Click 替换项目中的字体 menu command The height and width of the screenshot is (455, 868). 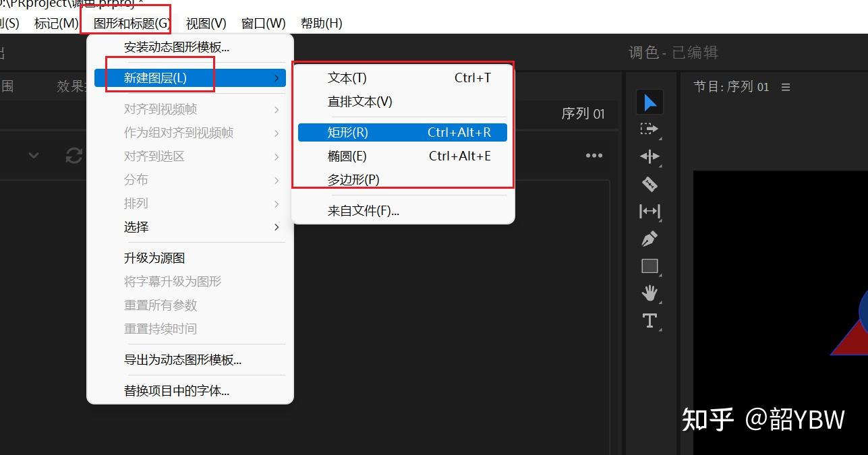tap(176, 390)
